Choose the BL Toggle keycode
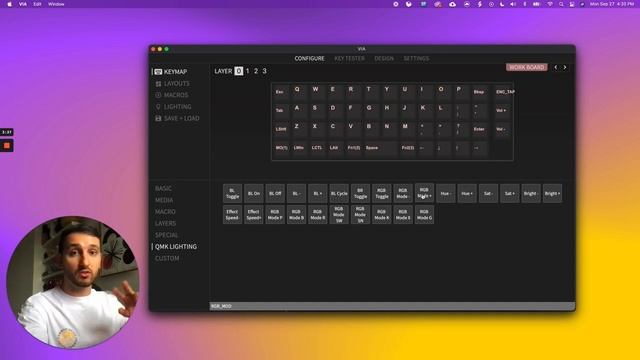 tap(232, 193)
